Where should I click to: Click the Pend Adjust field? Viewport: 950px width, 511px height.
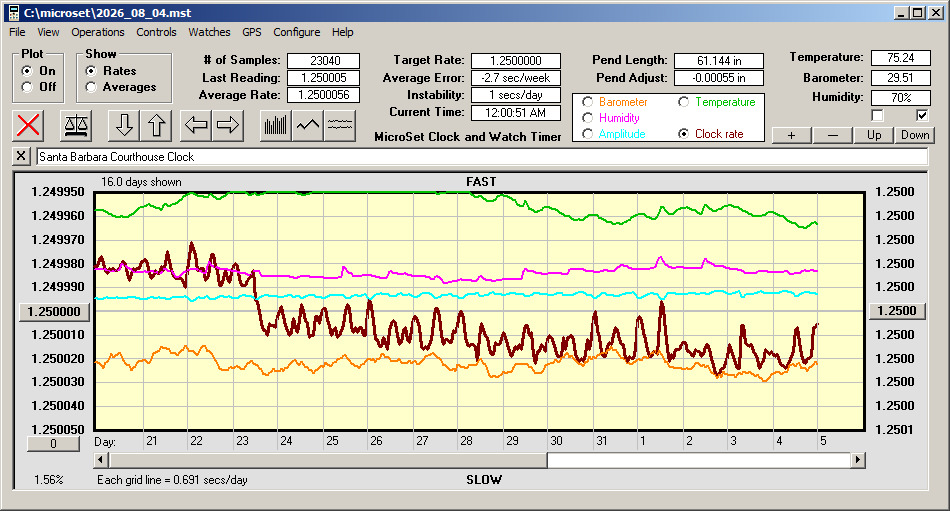click(x=719, y=78)
